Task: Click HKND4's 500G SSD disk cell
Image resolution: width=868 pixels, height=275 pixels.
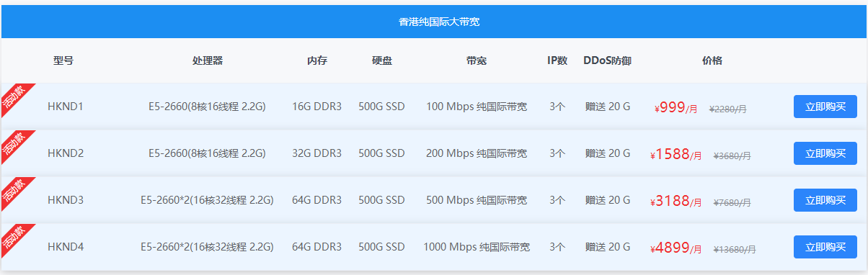Action: click(382, 247)
